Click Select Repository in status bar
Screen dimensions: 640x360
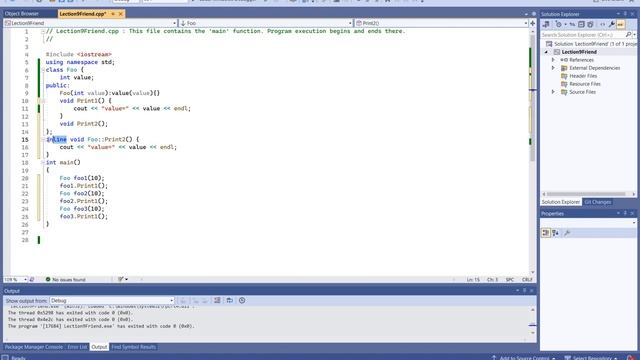pos(591,358)
